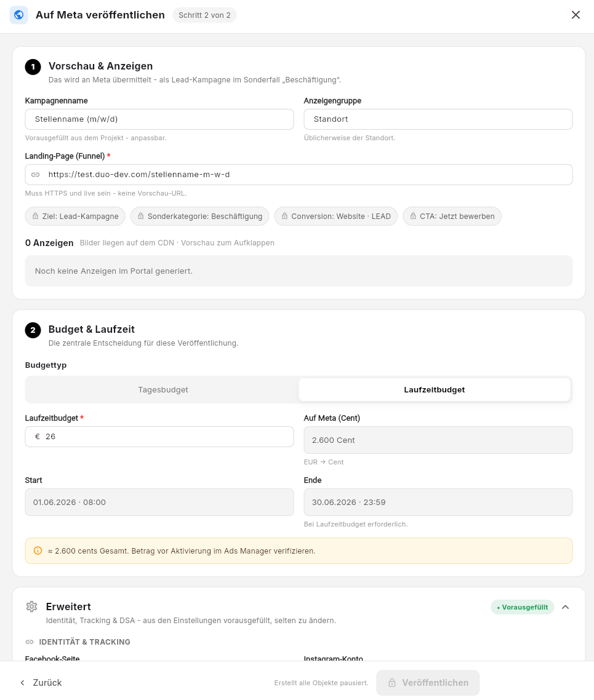Click 'Budget & Laufzeit' section title

(x=92, y=330)
